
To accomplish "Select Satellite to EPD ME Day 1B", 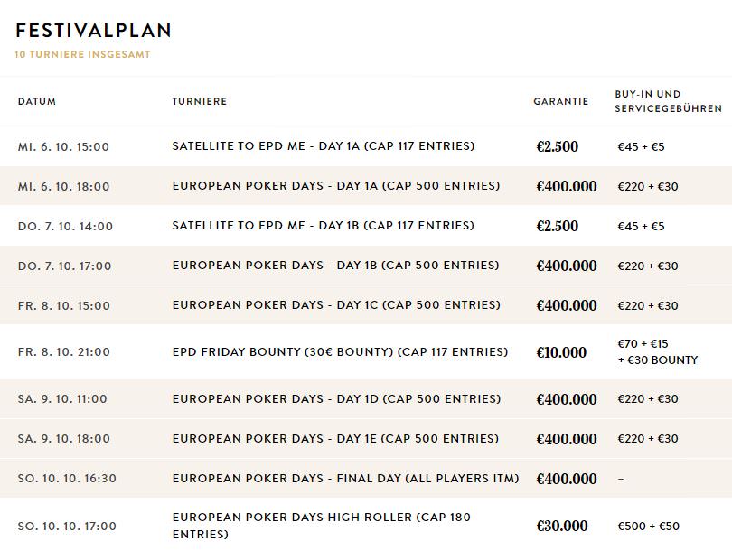I will point(323,226).
